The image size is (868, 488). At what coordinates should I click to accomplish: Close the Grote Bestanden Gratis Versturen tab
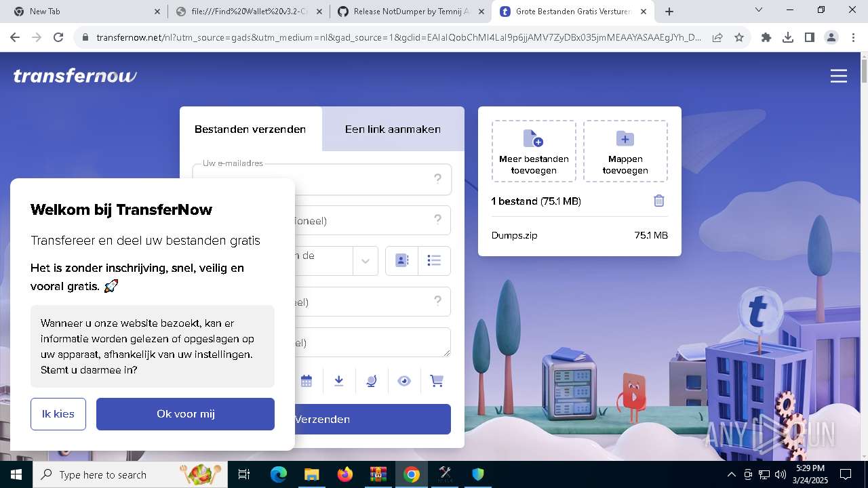[644, 12]
